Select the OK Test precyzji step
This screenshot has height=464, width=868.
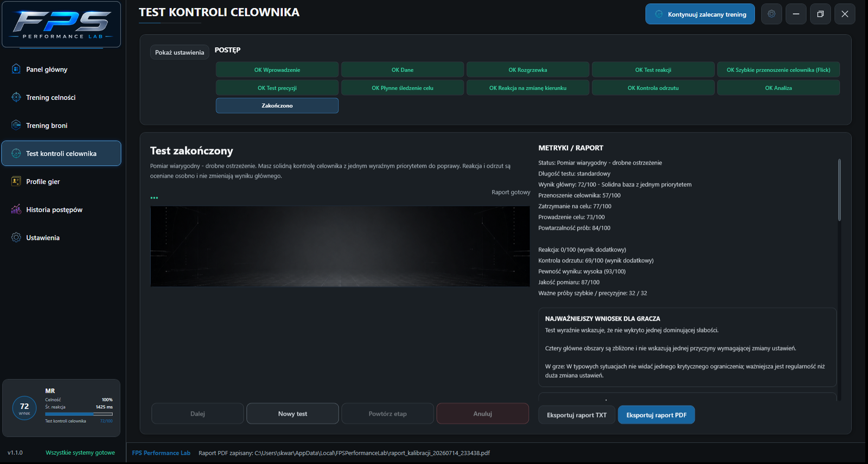pyautogui.click(x=277, y=87)
